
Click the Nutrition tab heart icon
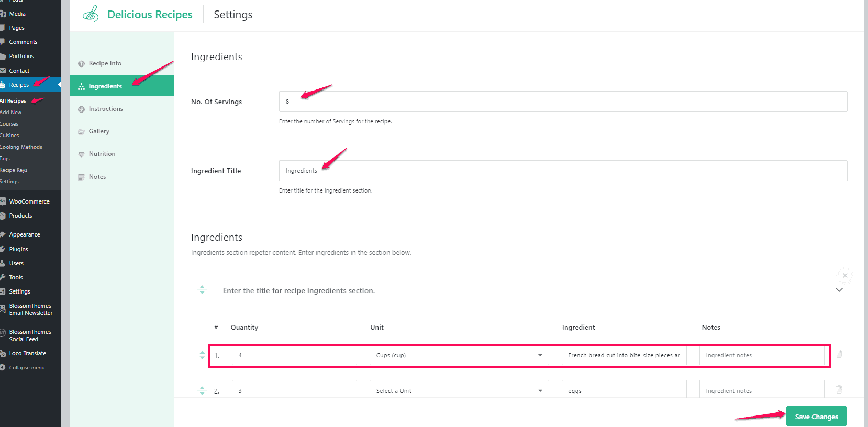[x=81, y=154]
